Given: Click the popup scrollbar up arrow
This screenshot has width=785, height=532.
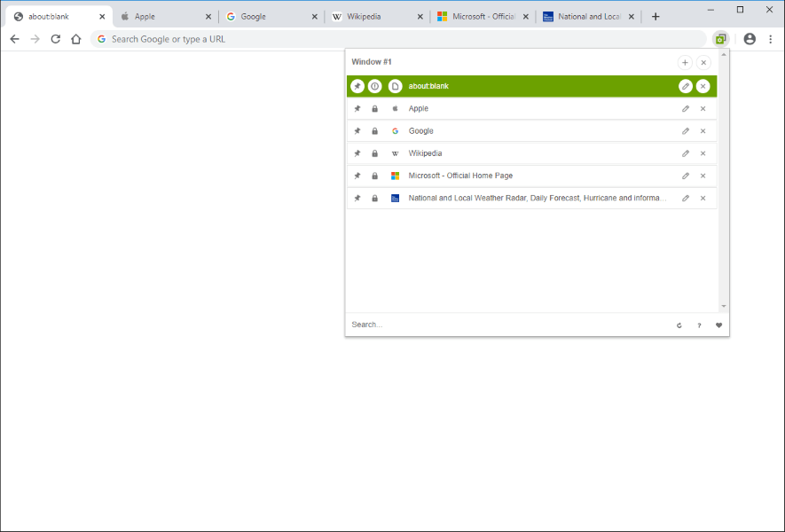Looking at the screenshot, I should coord(724,55).
